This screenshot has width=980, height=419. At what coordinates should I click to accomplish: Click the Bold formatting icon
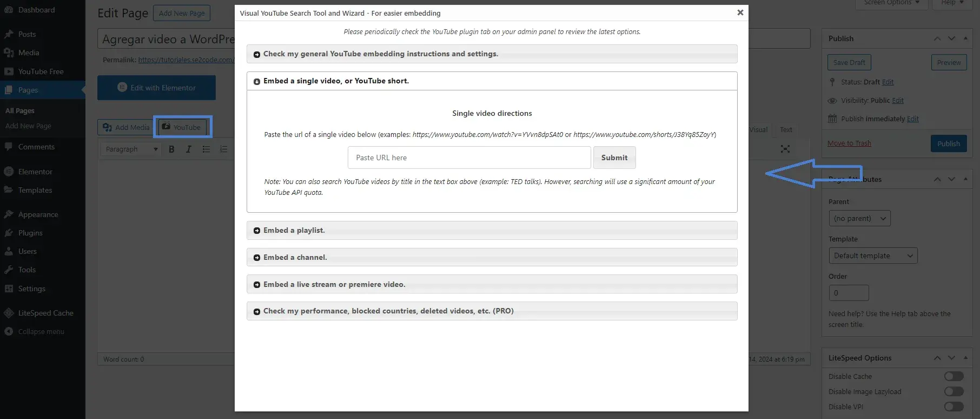tap(171, 149)
